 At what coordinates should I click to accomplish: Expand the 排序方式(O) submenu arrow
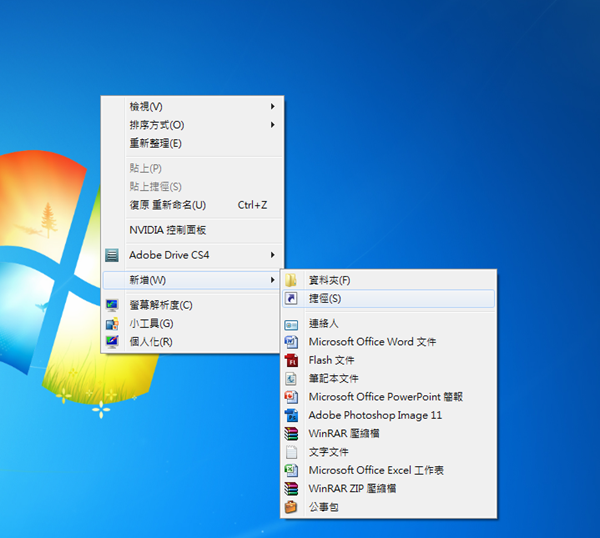[272, 125]
